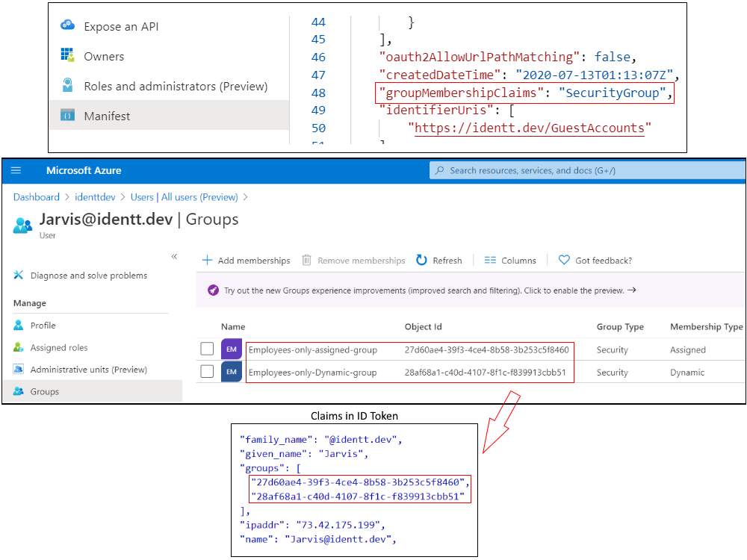Viewport: 747px width, 560px height.
Task: Click object id 28af68a1 in groups table
Action: [485, 373]
